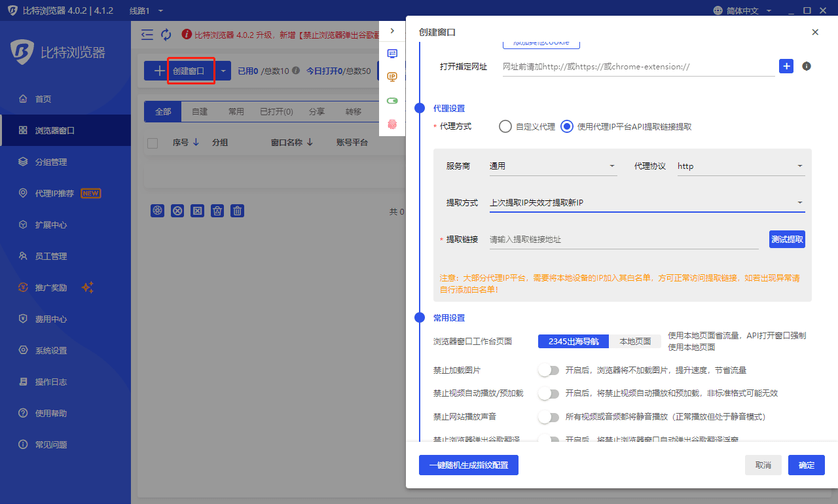The image size is (838, 504).
Task: Click the trash delete icon below the table
Action: (238, 211)
